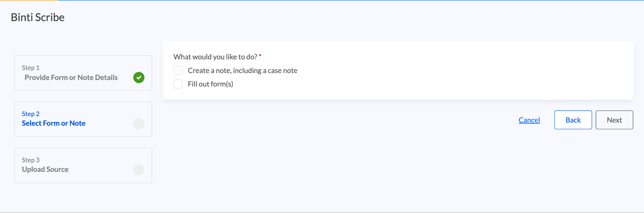Viewport: 644px width, 213px height.
Task: Click the "Step 1" label text
Action: 31,68
